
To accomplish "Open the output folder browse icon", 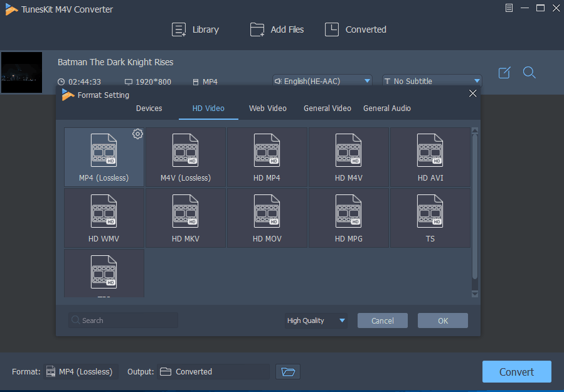I will point(288,371).
